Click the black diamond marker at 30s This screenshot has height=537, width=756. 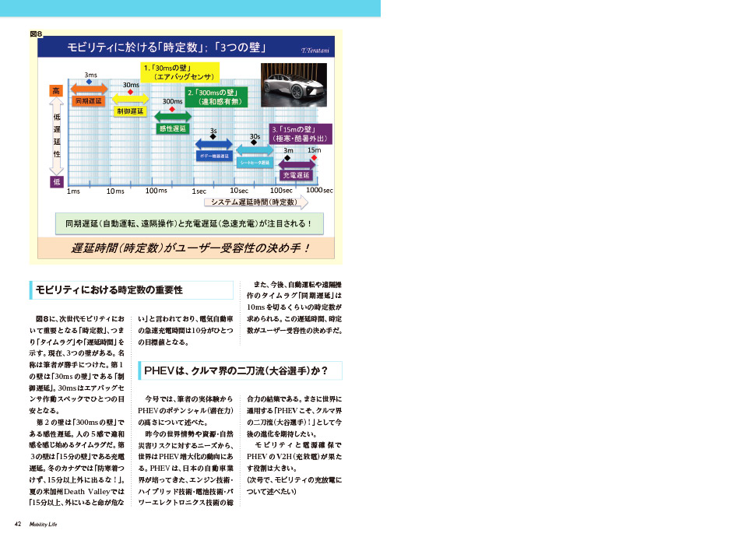255,143
